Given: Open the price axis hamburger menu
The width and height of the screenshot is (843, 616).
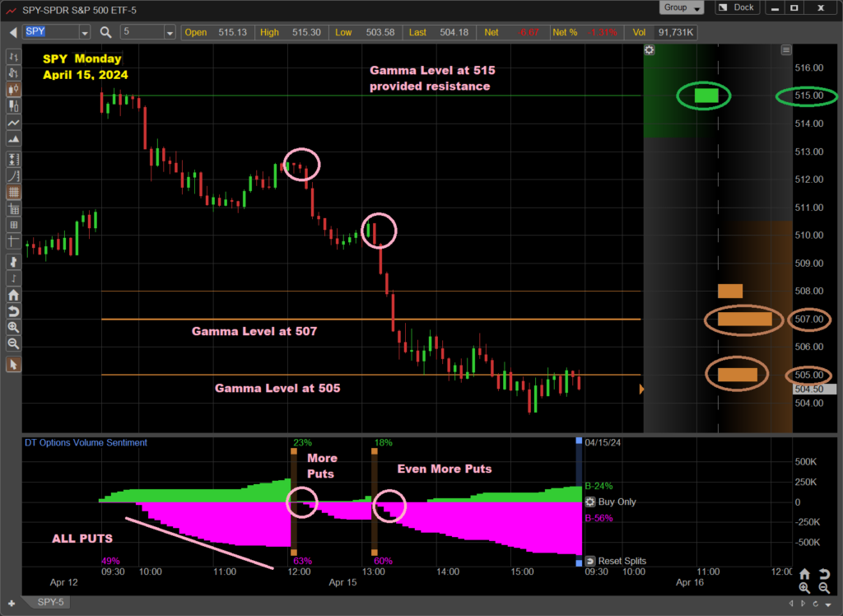Looking at the screenshot, I should [x=786, y=50].
